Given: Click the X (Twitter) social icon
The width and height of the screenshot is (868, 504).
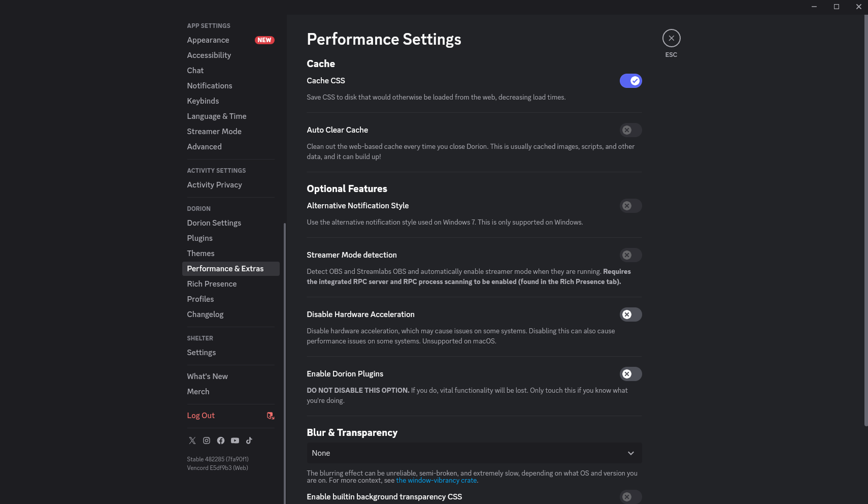Looking at the screenshot, I should pos(192,440).
